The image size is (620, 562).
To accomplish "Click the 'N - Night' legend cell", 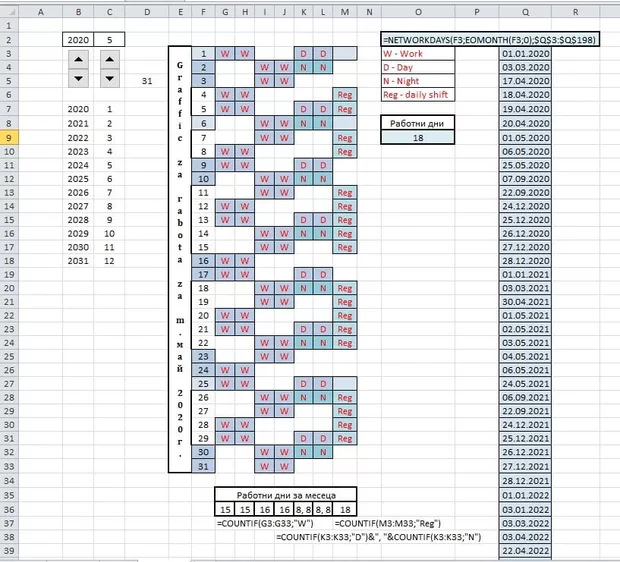I will click(418, 81).
